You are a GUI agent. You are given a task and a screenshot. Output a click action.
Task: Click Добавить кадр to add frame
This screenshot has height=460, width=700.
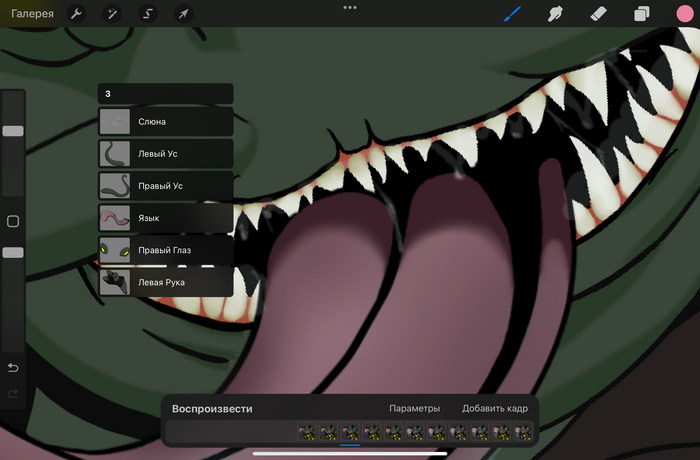[x=494, y=408]
